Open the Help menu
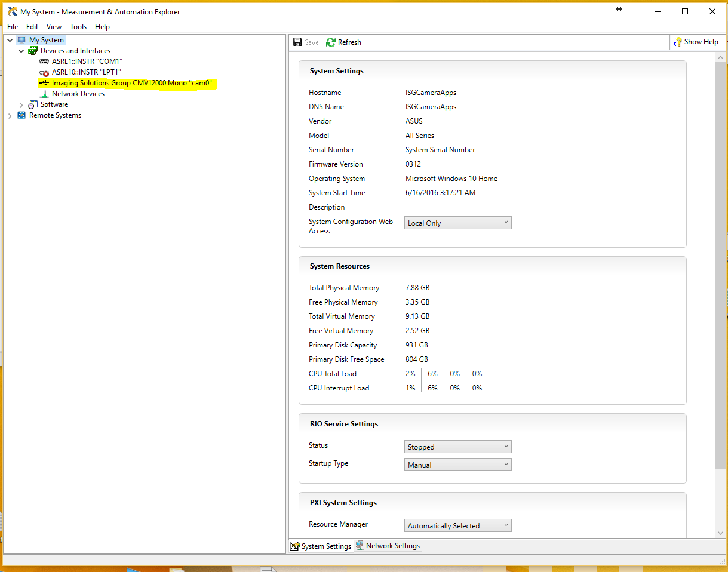 point(103,27)
